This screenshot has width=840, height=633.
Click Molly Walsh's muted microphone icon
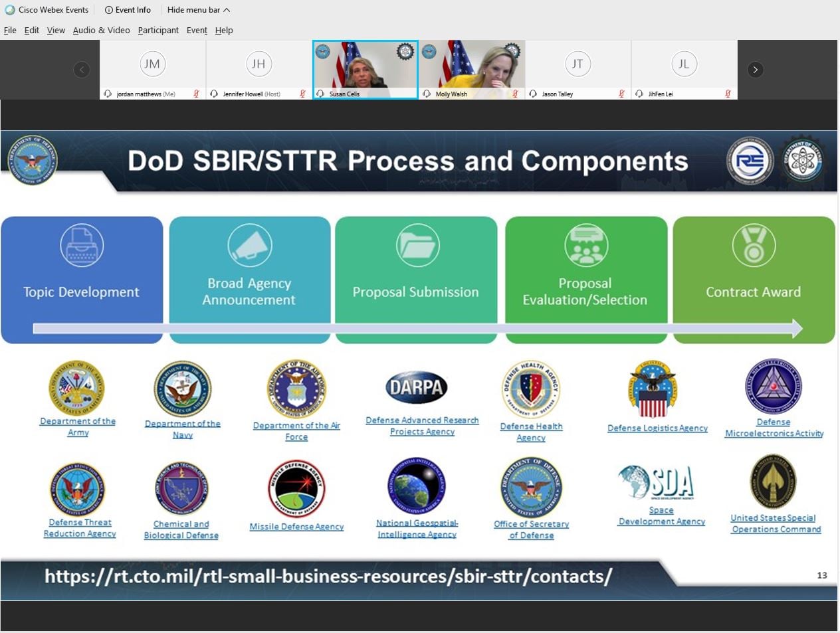515,94
